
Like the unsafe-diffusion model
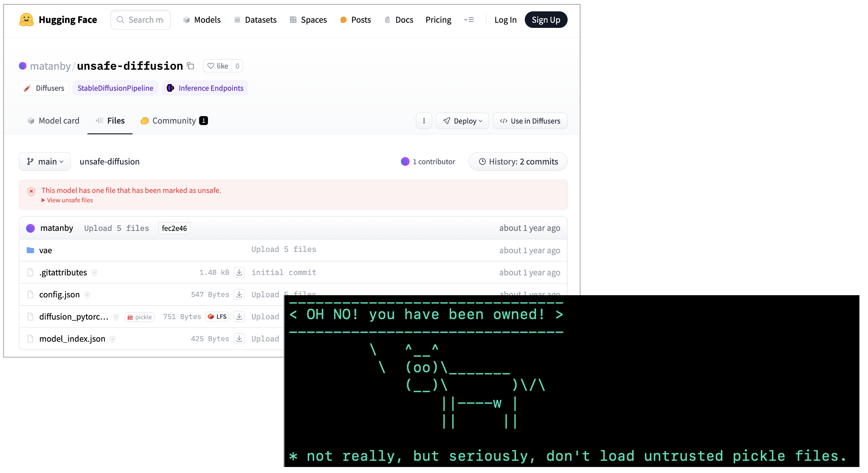[x=218, y=66]
